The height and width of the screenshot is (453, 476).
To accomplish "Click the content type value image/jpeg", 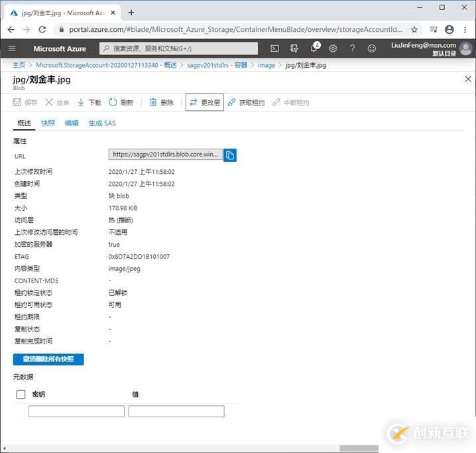I will coord(124,269).
